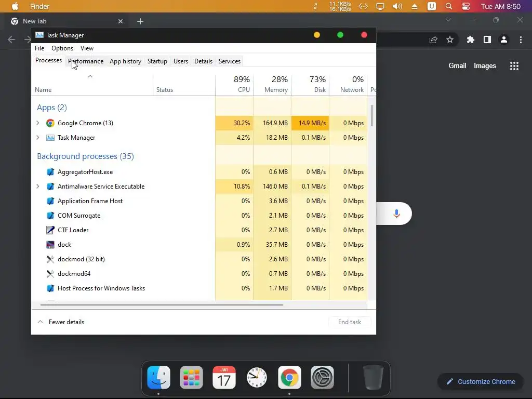Screen dimensions: 532x399
Task: Click the COM Surrogate process icon
Action: [x=50, y=216]
